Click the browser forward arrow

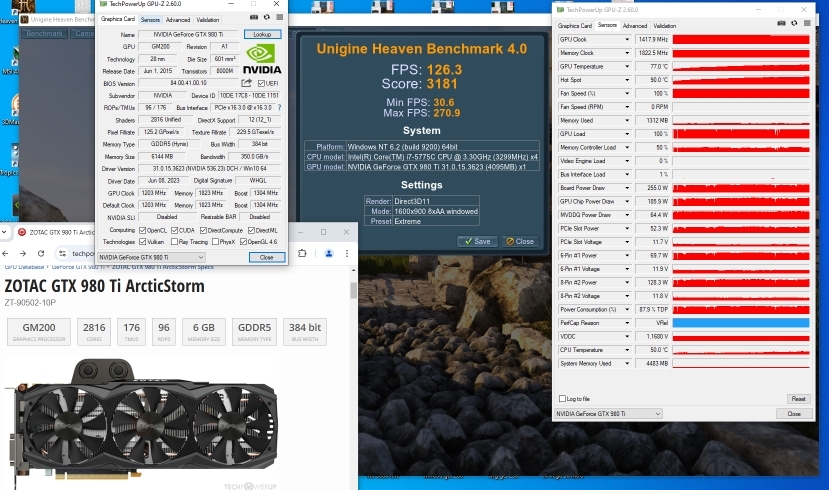(23, 253)
